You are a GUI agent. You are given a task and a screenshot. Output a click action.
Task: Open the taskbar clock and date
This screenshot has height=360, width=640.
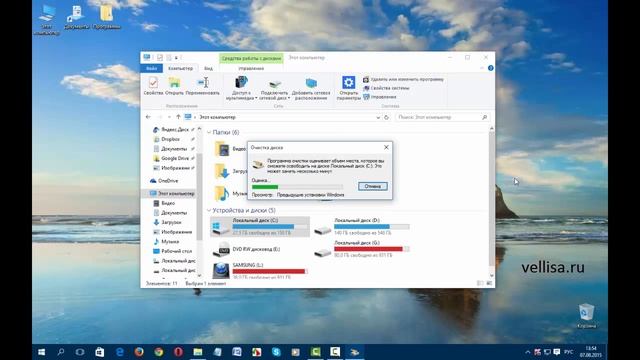(591, 352)
